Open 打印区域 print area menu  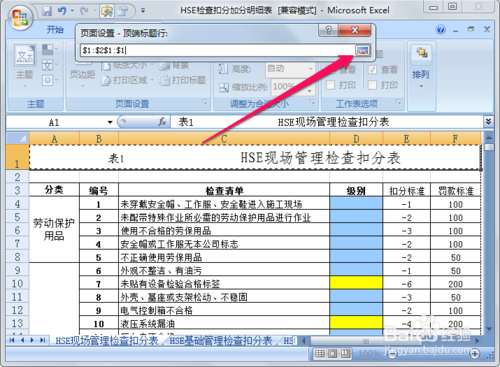(127, 80)
